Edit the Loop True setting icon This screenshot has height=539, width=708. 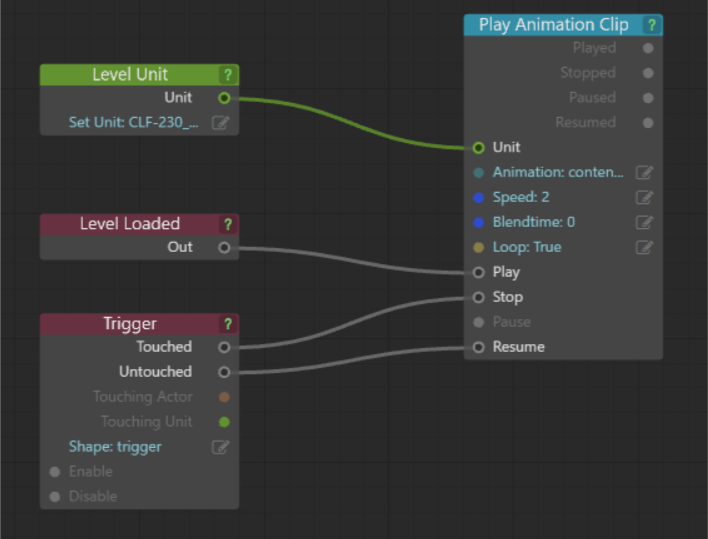[x=644, y=247]
